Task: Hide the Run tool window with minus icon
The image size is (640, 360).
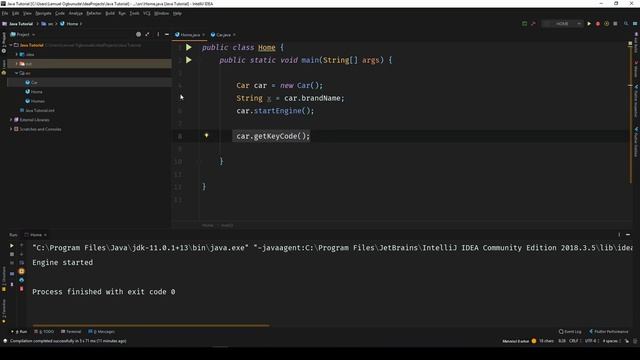Action: tap(628, 235)
